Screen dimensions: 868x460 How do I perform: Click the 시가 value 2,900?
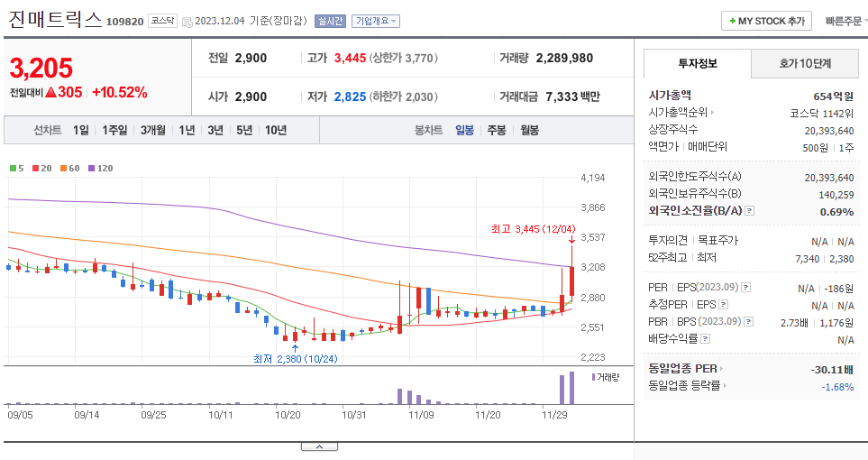[251, 97]
